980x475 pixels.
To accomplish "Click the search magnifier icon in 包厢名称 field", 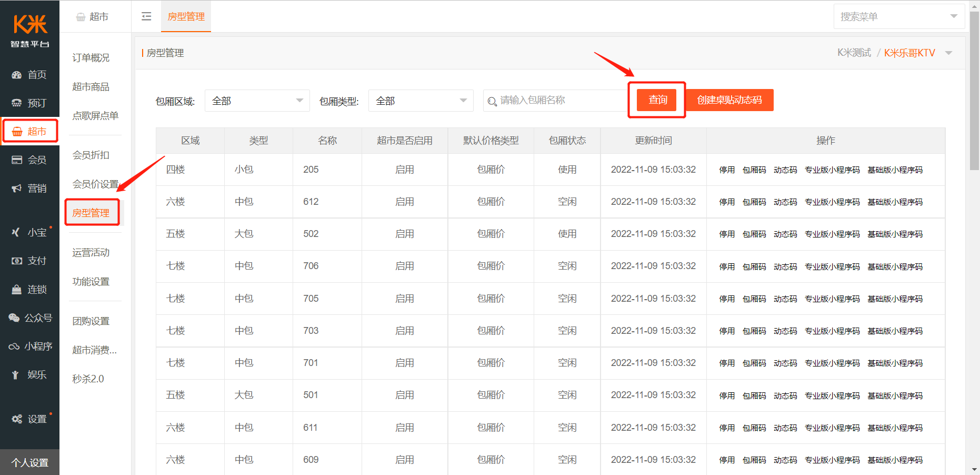I will 492,101.
